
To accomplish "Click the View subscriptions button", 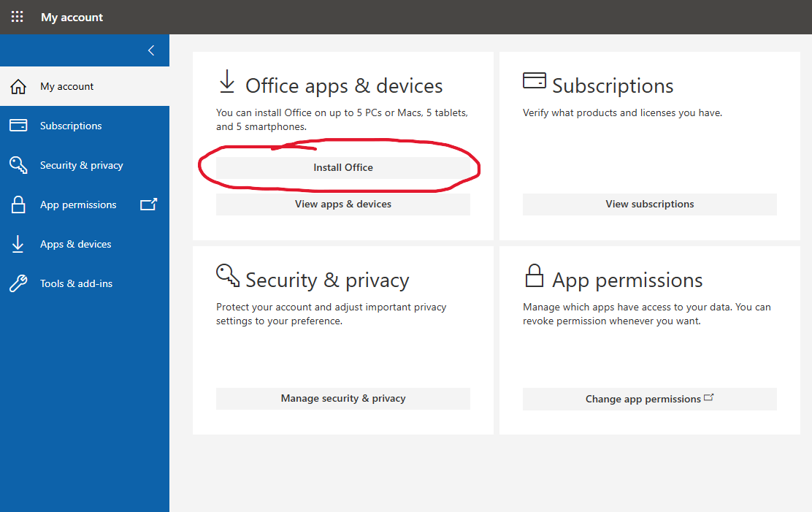I will pos(649,205).
